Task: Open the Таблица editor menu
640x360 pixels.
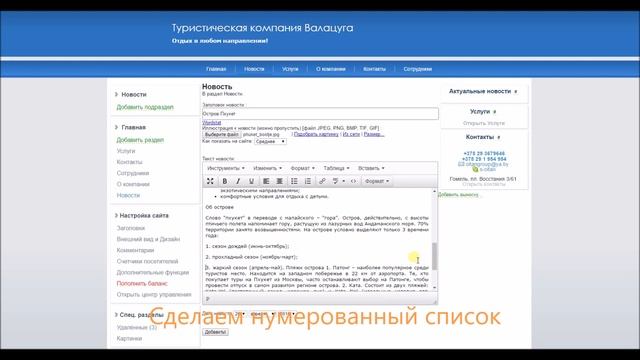Action: pyautogui.click(x=336, y=168)
